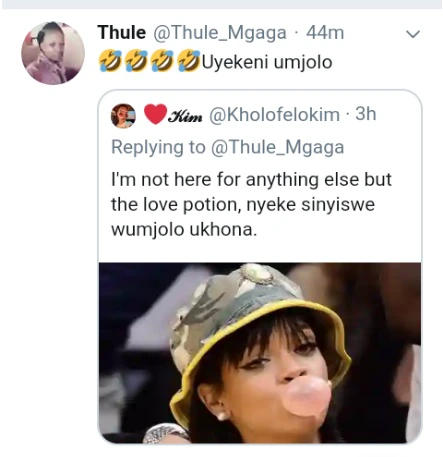Open @Thule_Mgaga handle beside Thule name
This screenshot has height=457, width=443.
pos(220,33)
